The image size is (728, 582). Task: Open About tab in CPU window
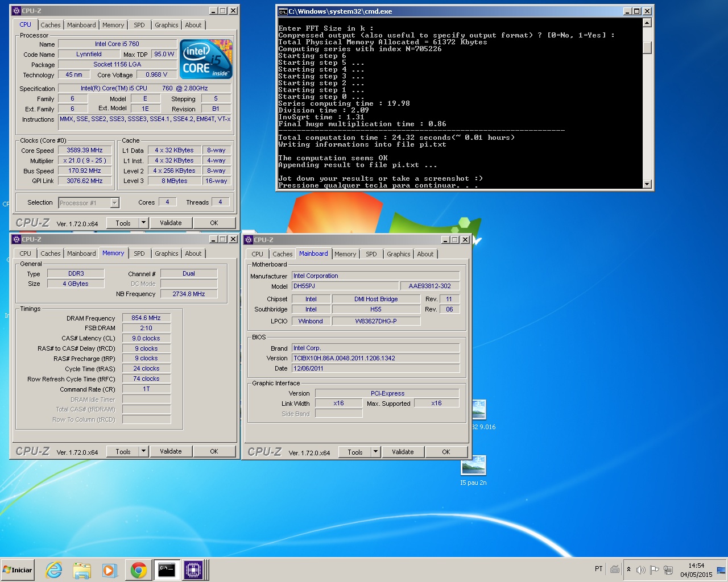(193, 25)
